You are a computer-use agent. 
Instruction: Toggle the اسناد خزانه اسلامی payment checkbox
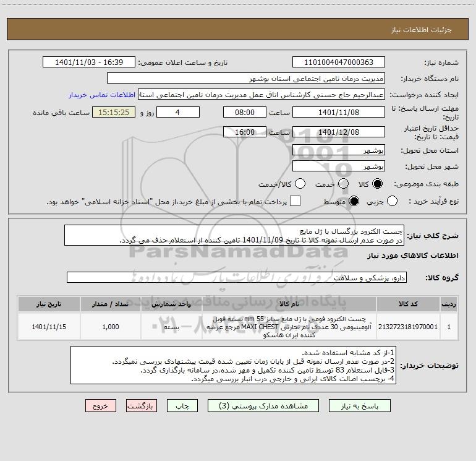295,201
